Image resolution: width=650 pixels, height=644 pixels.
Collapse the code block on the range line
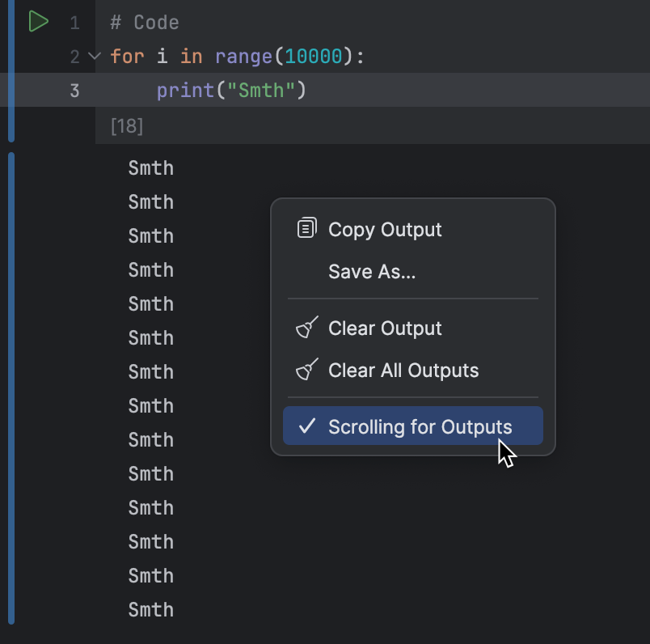click(x=94, y=57)
